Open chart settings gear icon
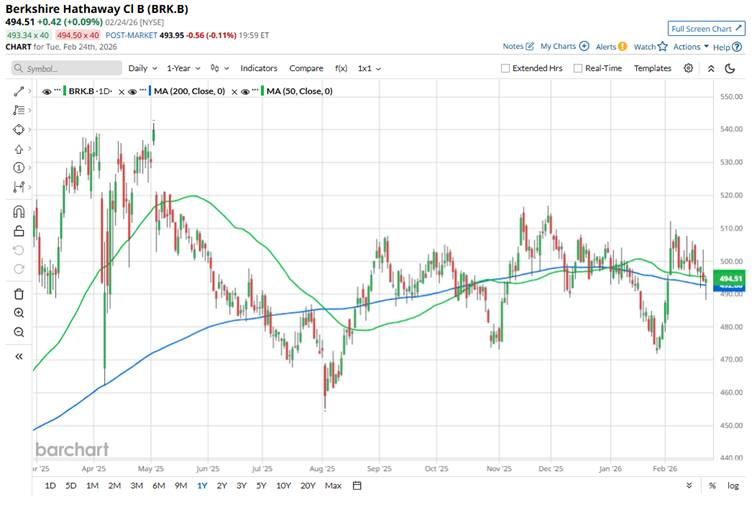The image size is (752, 505). (x=688, y=68)
